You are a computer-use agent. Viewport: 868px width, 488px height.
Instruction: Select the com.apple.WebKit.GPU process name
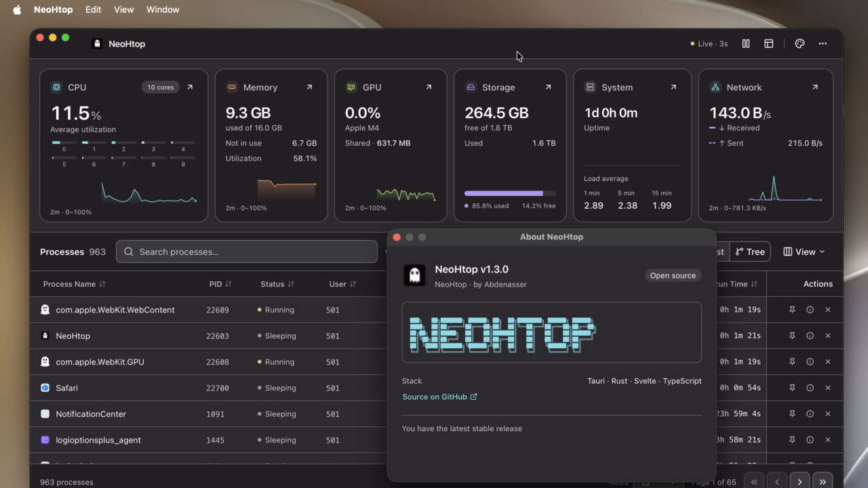pos(100,362)
